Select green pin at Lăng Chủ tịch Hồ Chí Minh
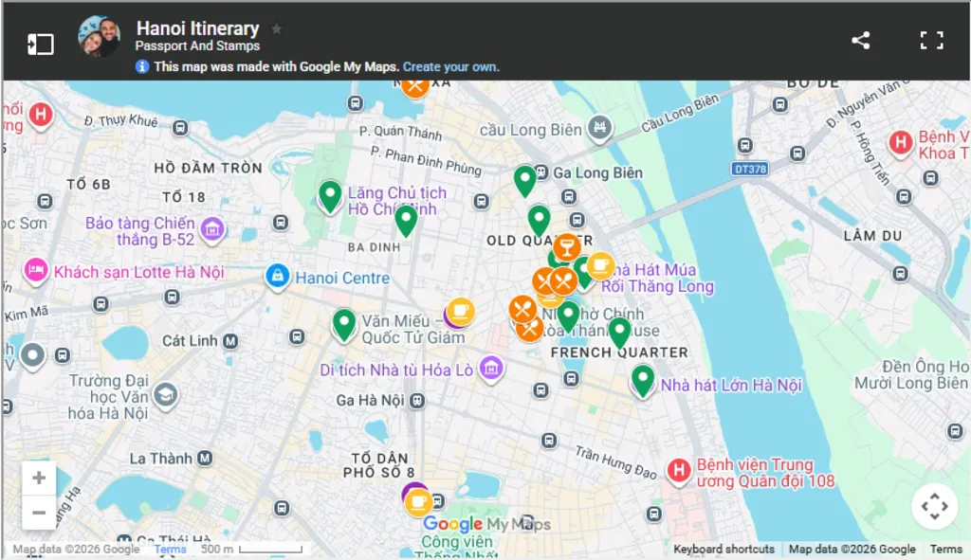Screen dimensions: 971x560 tap(330, 195)
